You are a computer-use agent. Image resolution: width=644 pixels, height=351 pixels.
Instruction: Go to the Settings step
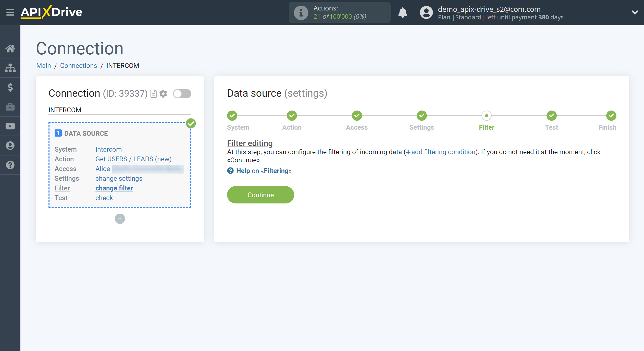422,116
